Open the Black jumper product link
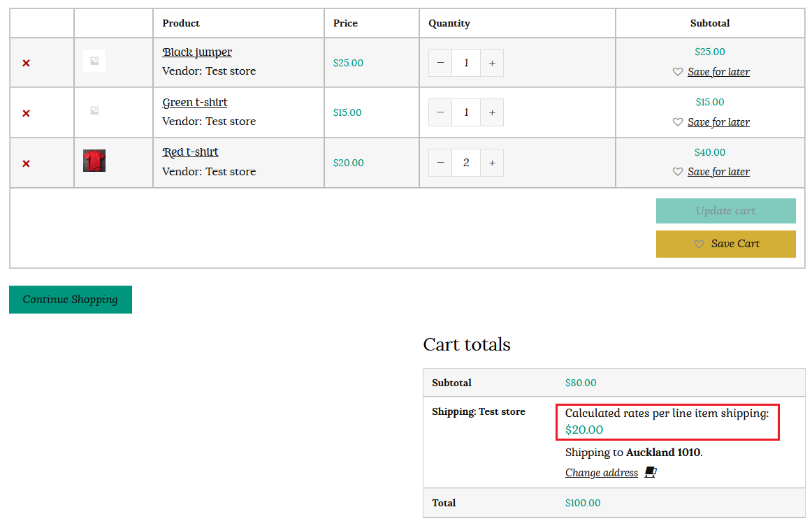 (197, 52)
